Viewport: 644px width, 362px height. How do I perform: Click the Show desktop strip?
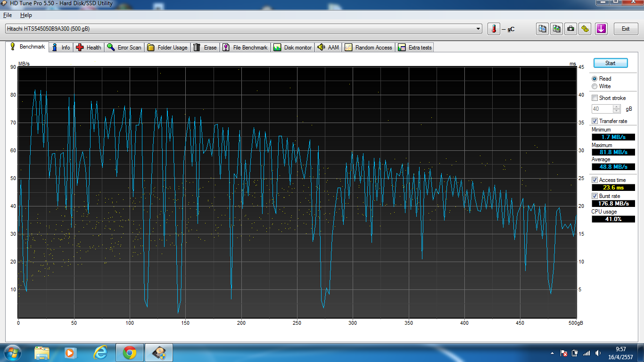(x=641, y=353)
